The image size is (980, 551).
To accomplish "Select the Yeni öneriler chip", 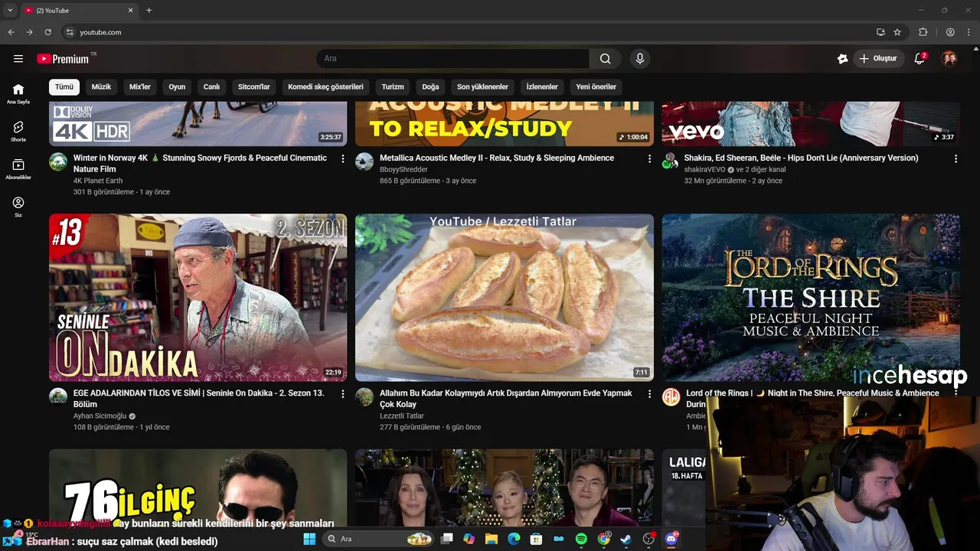I will pos(596,86).
